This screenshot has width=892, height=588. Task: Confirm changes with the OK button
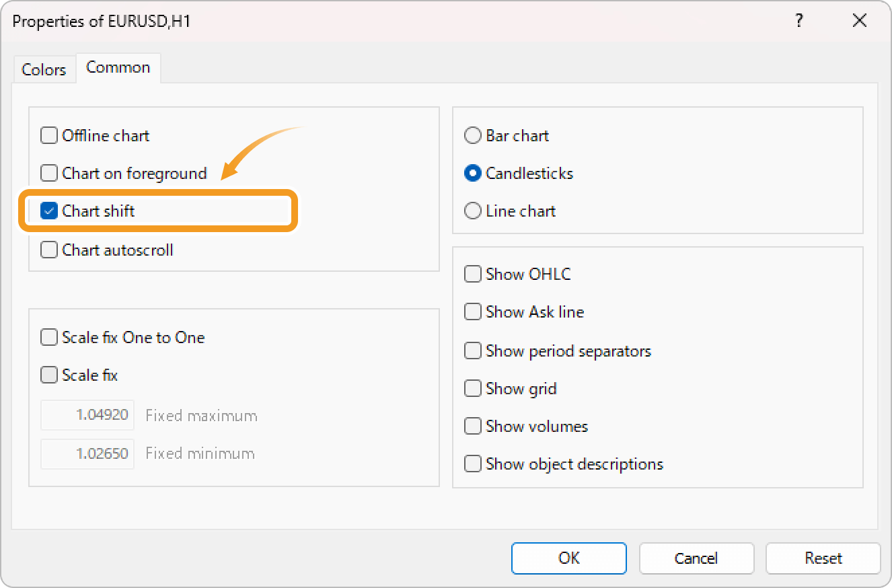pyautogui.click(x=568, y=558)
